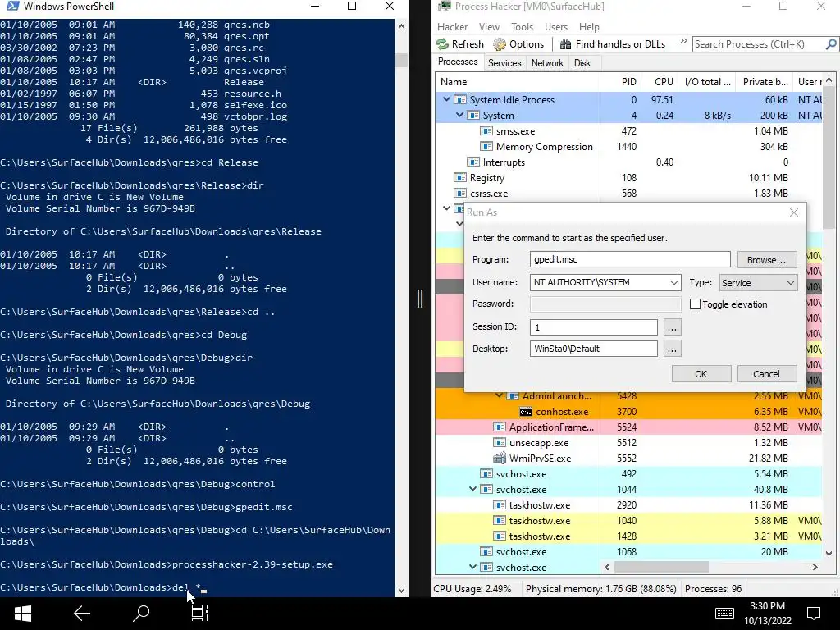Show hidden toolbar items via overflow chevron
This screenshot has height=630, width=840.
coord(683,41)
